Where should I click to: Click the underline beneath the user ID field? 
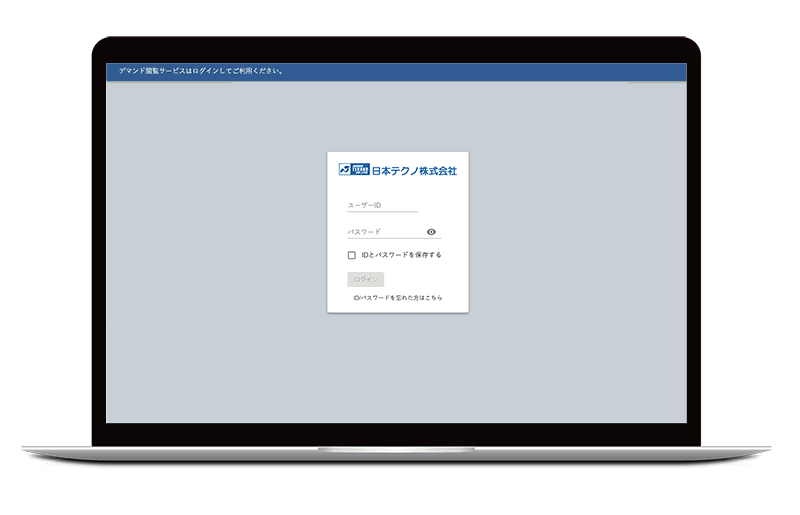pyautogui.click(x=382, y=212)
